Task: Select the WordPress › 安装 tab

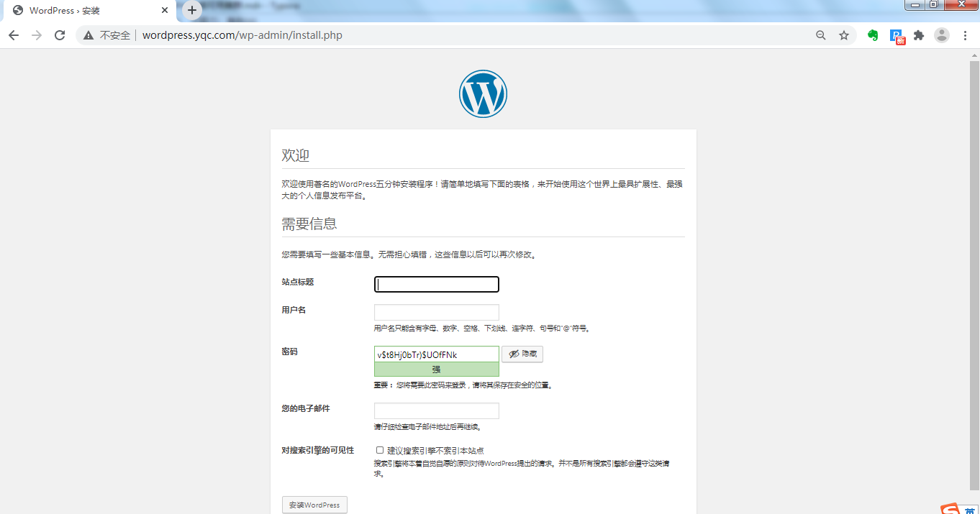Action: point(88,11)
